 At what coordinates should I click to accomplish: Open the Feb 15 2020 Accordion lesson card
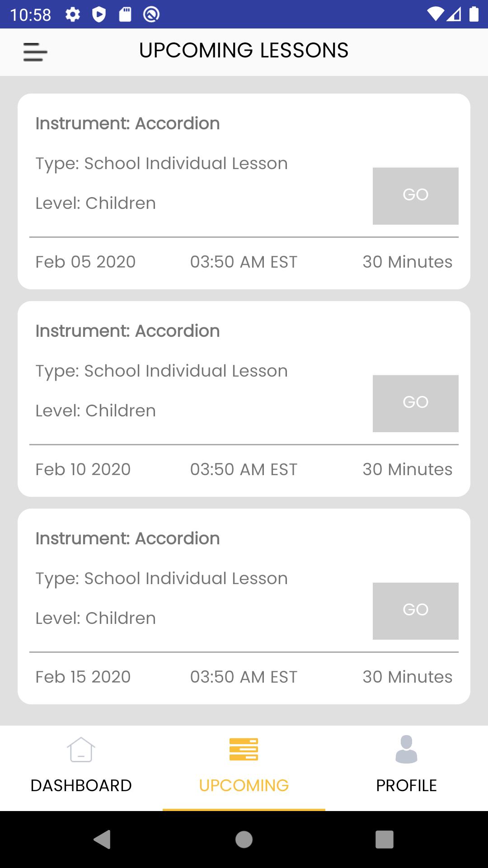244,606
